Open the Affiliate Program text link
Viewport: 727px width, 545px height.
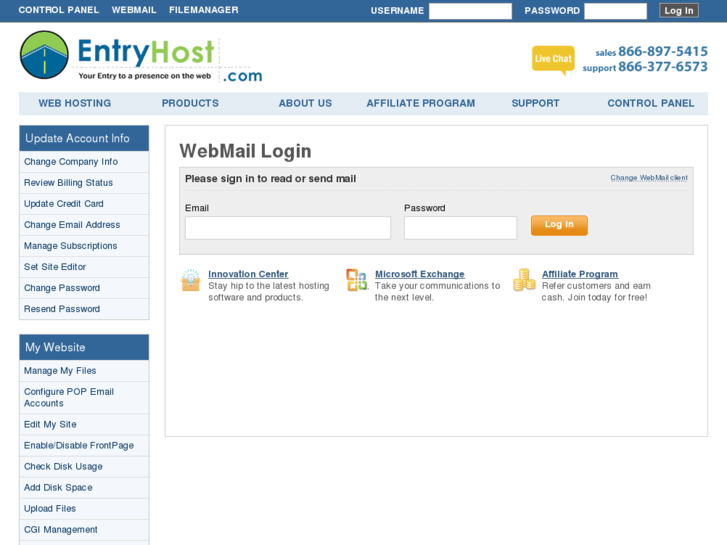coord(580,274)
